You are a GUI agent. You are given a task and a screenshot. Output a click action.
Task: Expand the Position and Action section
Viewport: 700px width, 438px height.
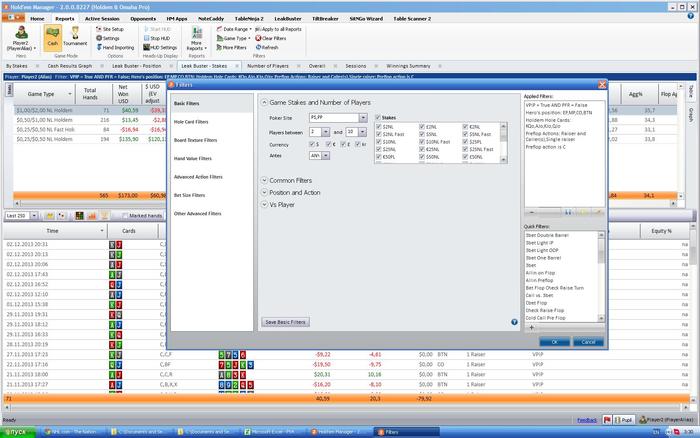[264, 192]
